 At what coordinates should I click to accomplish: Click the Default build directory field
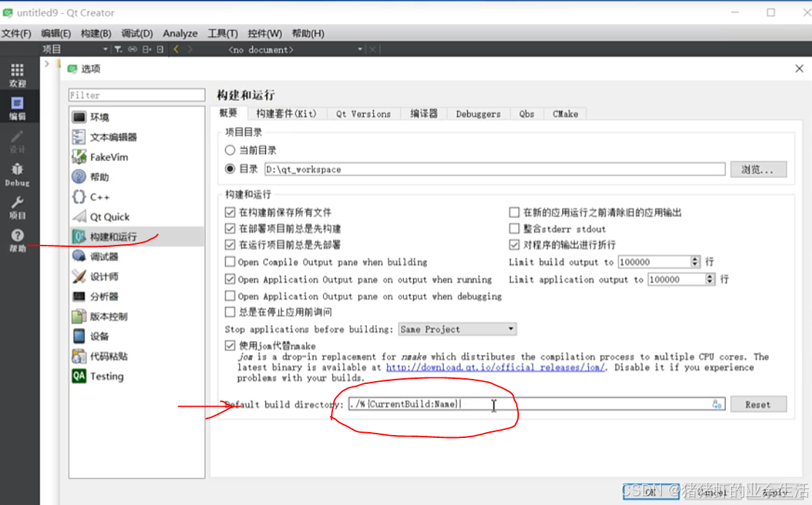[536, 404]
